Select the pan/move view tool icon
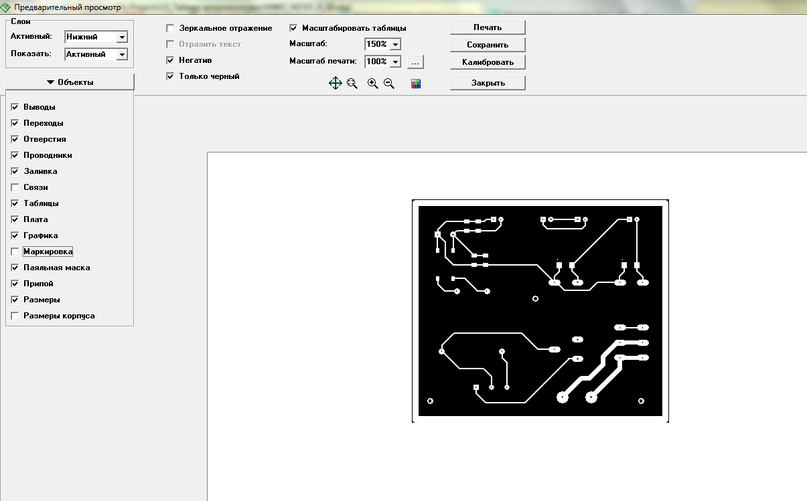This screenshot has width=807, height=501. pos(335,83)
